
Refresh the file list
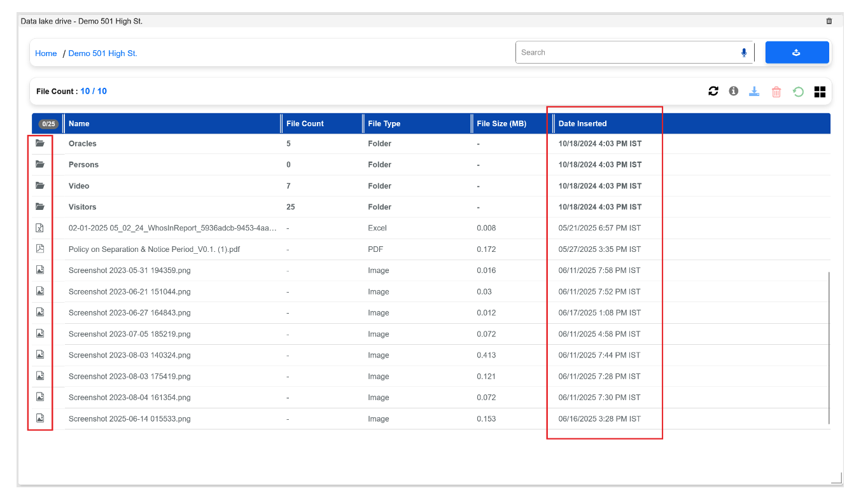pyautogui.click(x=713, y=91)
